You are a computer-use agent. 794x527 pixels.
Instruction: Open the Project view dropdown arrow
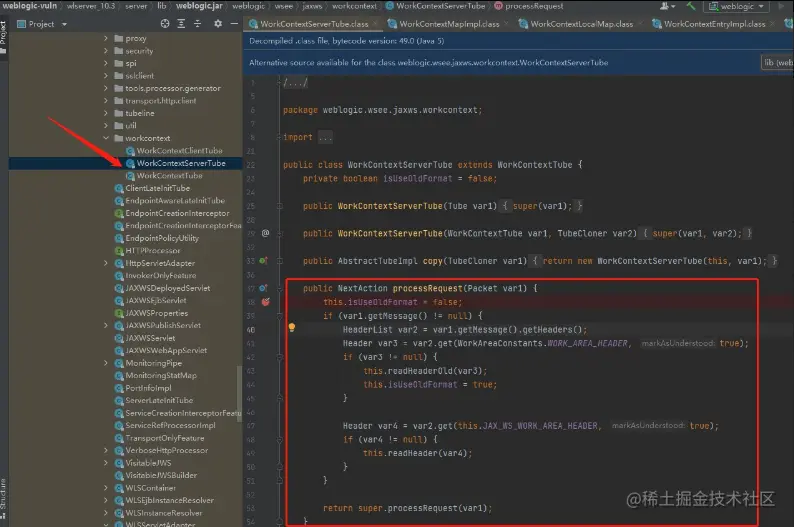(64, 24)
